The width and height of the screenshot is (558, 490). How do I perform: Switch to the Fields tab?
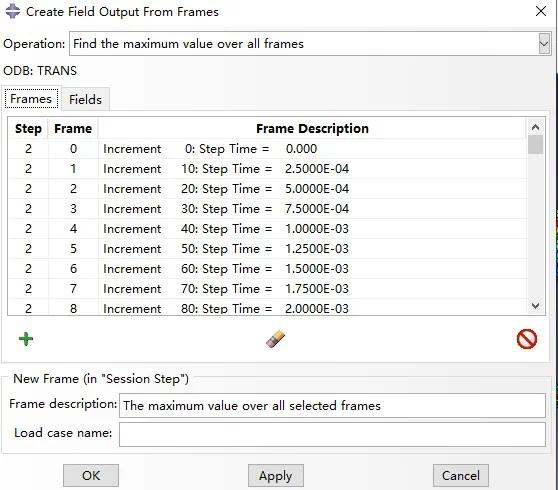85,99
